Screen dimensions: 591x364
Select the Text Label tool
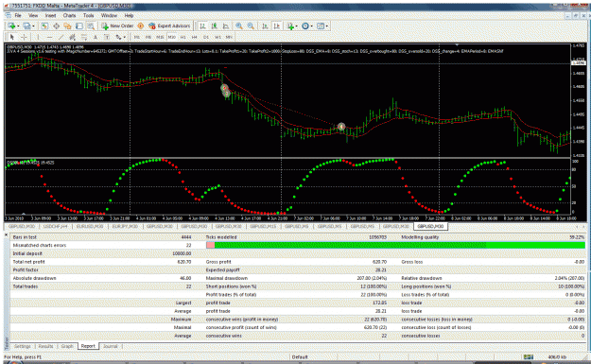coord(107,37)
